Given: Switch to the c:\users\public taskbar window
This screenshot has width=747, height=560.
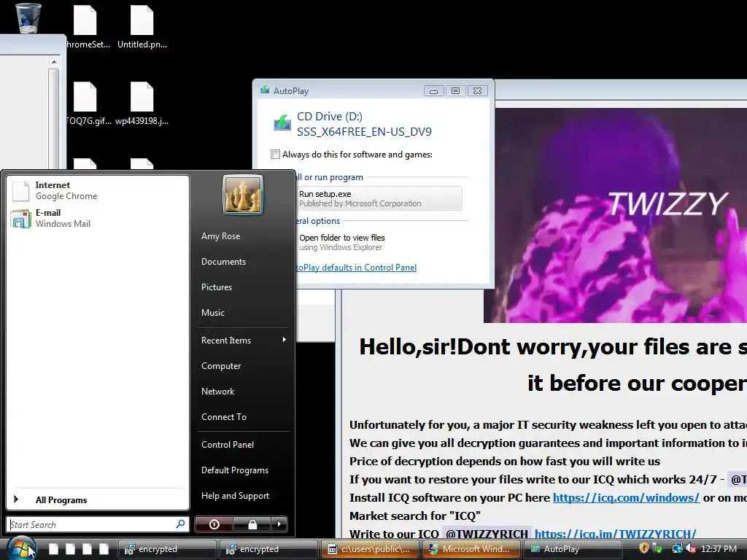Looking at the screenshot, I should 370,549.
